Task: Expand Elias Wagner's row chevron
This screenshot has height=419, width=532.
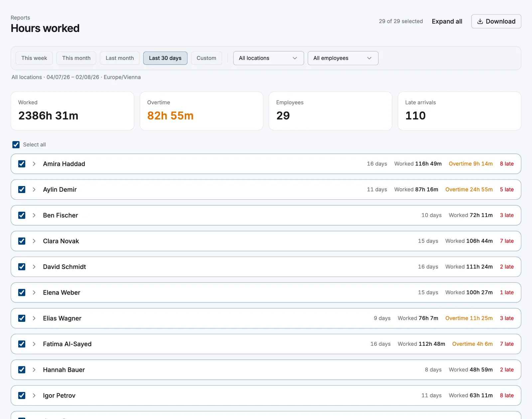Action: point(34,318)
